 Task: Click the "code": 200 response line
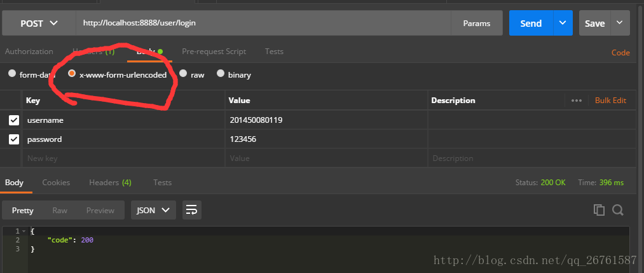(71, 240)
